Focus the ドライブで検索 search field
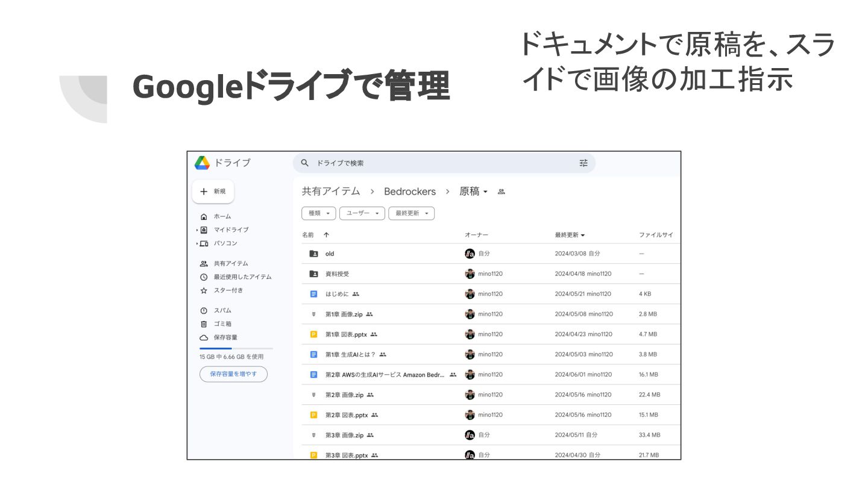This screenshot has height=488, width=868. click(x=444, y=163)
